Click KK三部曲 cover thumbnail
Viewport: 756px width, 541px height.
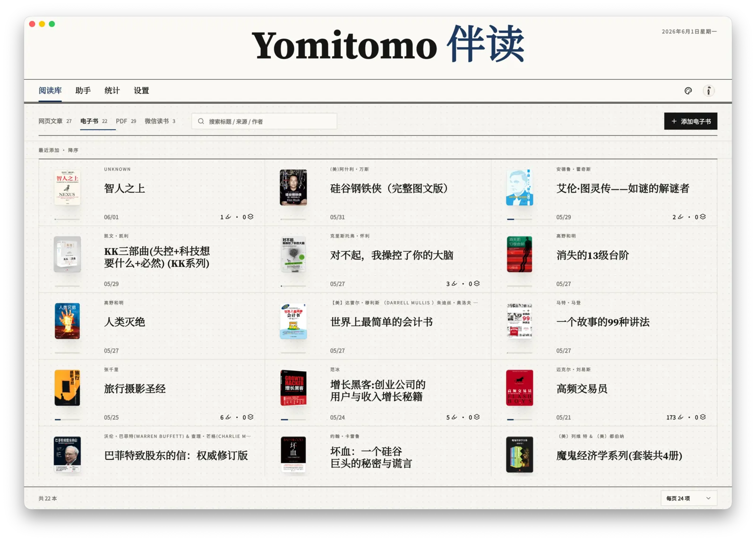click(x=67, y=254)
